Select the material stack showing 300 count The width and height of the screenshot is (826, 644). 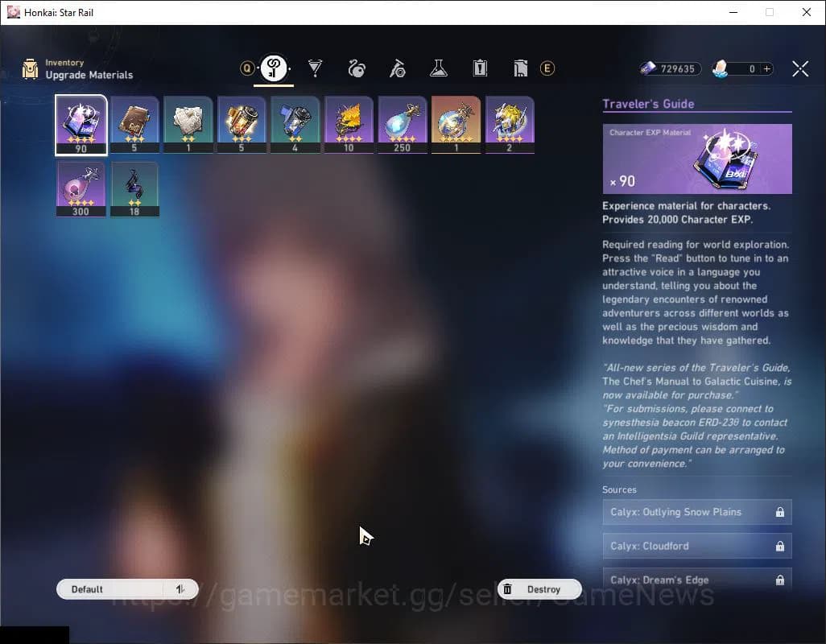81,188
